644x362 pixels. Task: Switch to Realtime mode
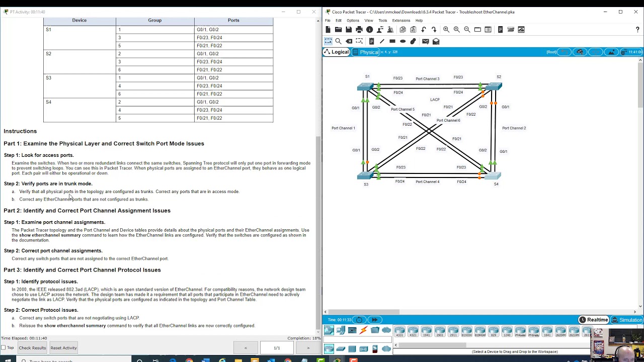click(x=594, y=320)
